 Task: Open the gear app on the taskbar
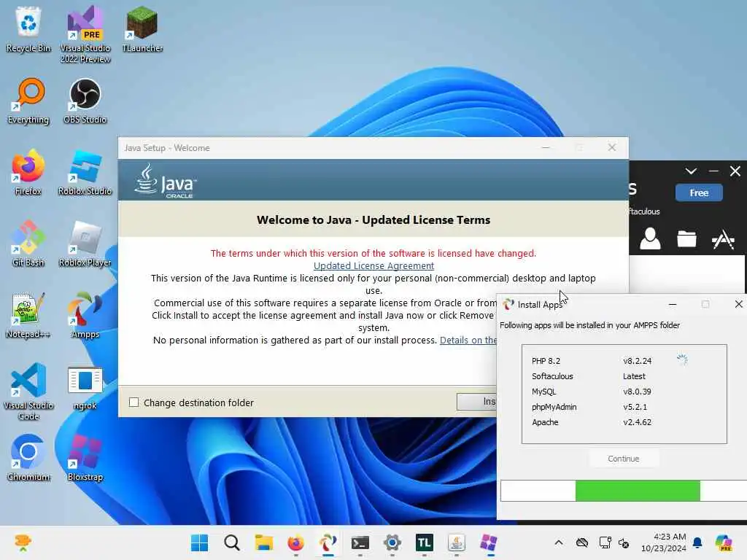(x=392, y=542)
